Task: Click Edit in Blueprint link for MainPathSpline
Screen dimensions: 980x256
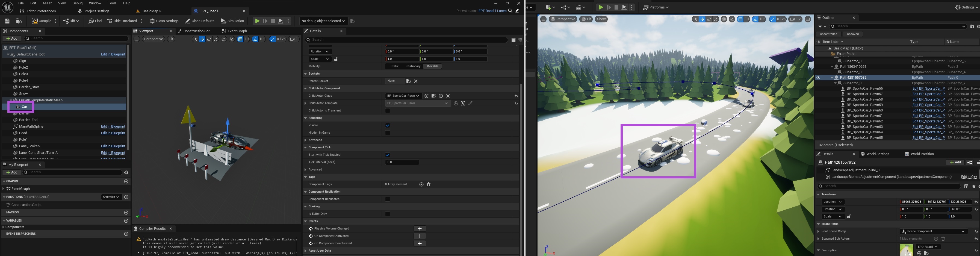Action: (x=113, y=126)
